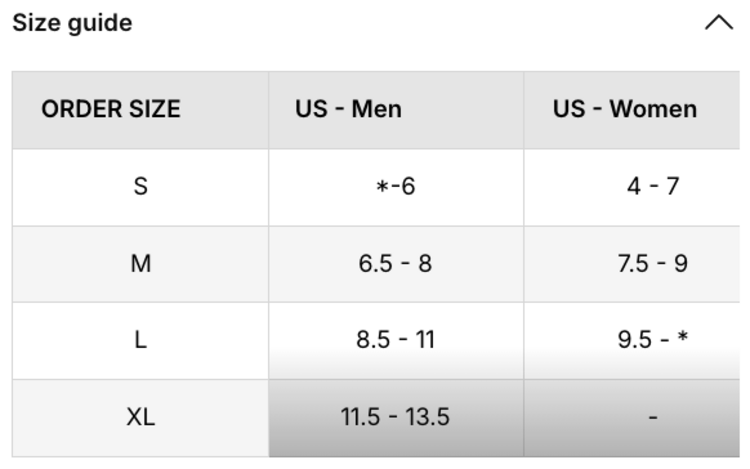Click the M order size cell
This screenshot has height=469, width=750.
tap(140, 264)
